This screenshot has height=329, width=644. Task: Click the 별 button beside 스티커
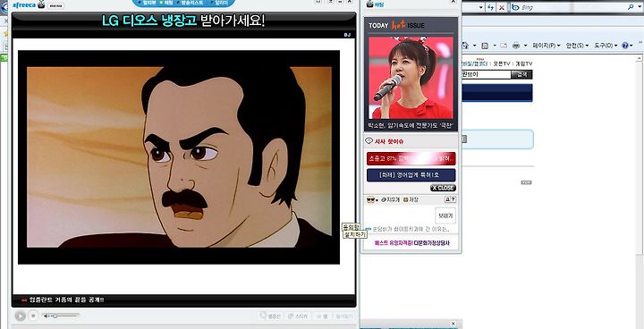(322, 316)
